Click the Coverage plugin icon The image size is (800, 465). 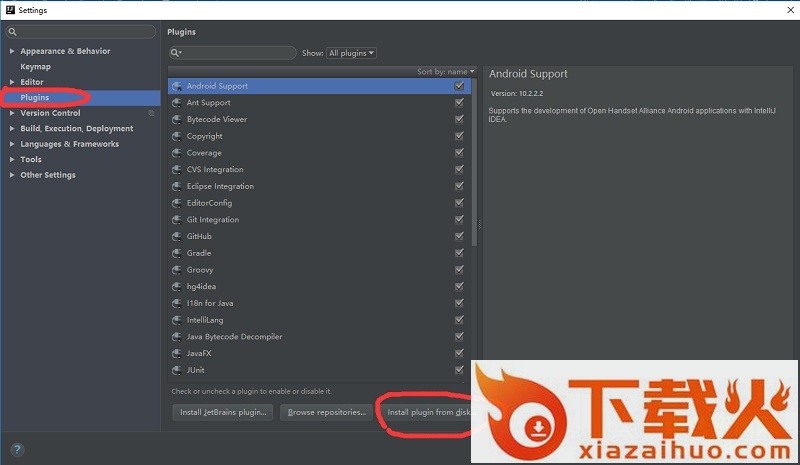coord(177,153)
